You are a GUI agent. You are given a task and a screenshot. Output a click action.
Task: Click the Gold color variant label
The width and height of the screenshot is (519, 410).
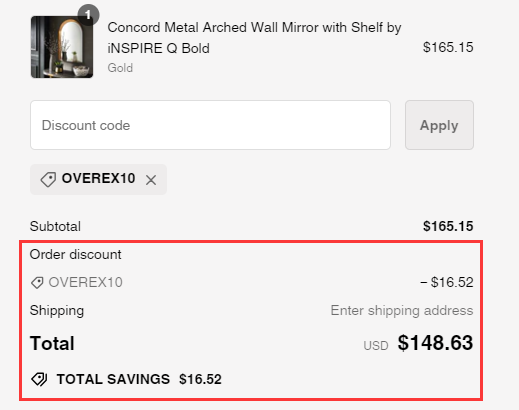(x=120, y=68)
